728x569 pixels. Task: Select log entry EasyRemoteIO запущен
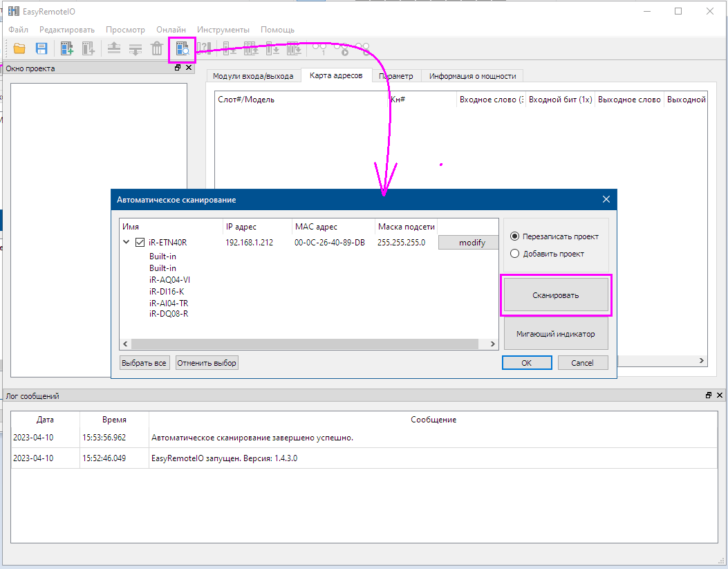[364, 458]
